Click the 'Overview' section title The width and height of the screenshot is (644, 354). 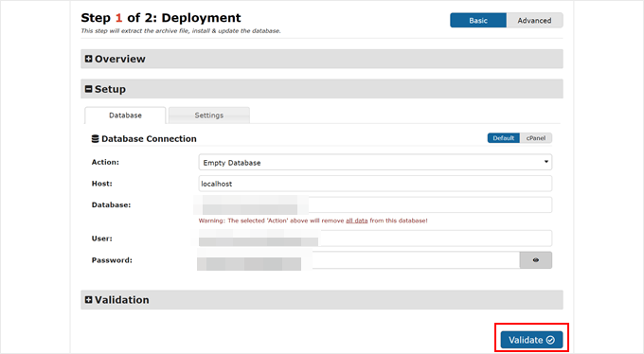coord(120,59)
